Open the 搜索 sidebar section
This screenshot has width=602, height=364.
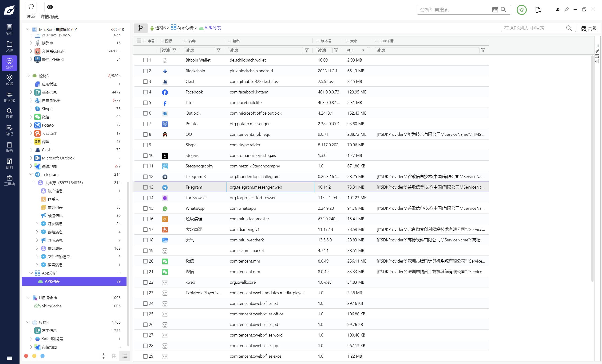pyautogui.click(x=9, y=113)
